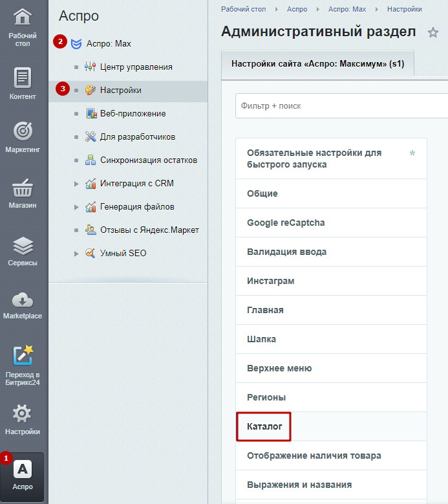The height and width of the screenshot is (504, 448).
Task: Open the Маркетинг target icon
Action: pos(23,131)
